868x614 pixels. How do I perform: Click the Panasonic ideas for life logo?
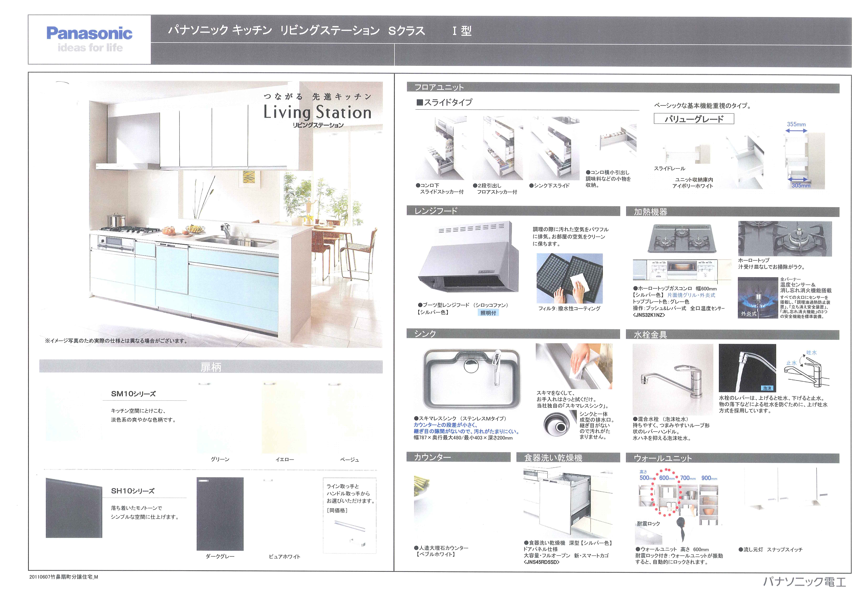pos(90,39)
